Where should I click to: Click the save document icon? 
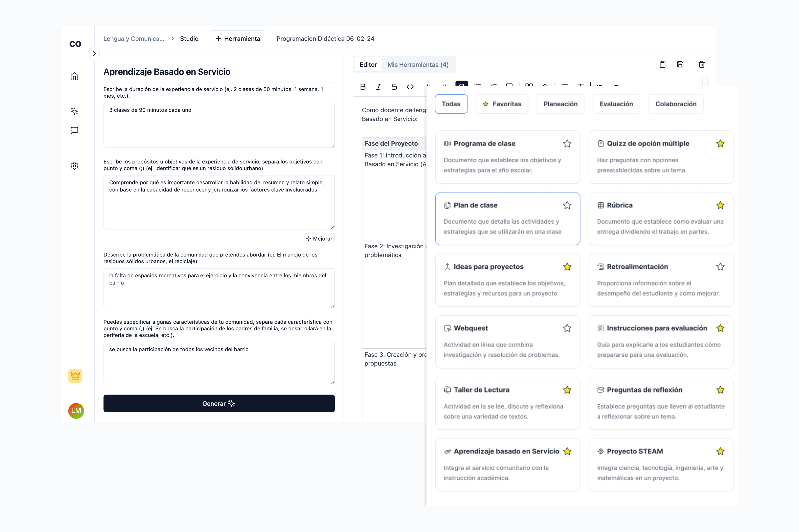click(680, 64)
